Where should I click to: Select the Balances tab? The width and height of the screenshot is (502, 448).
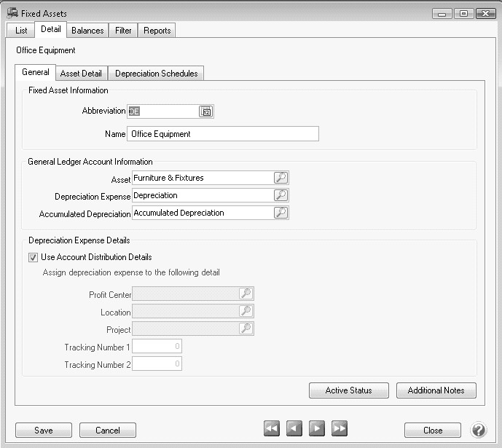87,31
